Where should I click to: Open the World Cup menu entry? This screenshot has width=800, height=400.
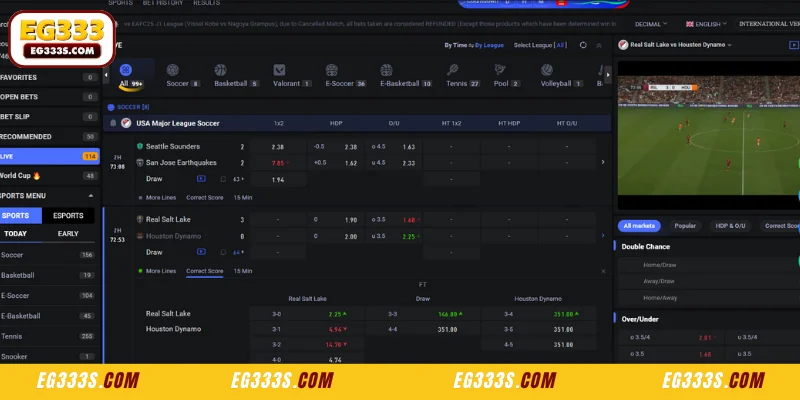tap(49, 176)
